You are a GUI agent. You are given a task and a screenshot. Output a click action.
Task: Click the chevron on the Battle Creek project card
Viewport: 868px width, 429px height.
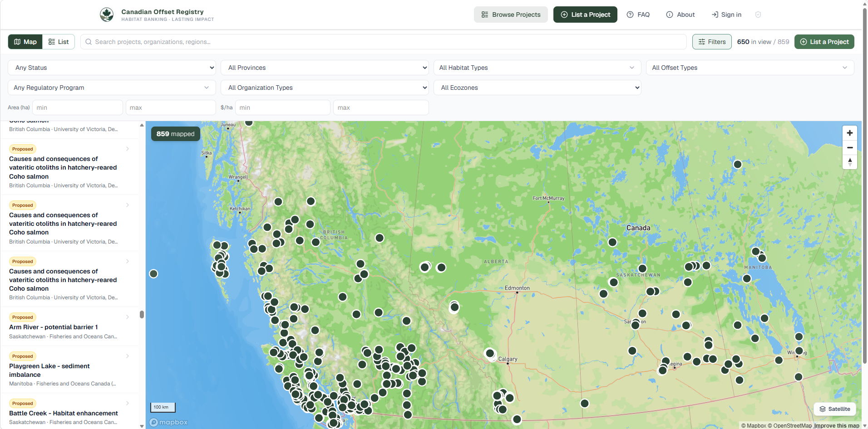click(x=128, y=403)
